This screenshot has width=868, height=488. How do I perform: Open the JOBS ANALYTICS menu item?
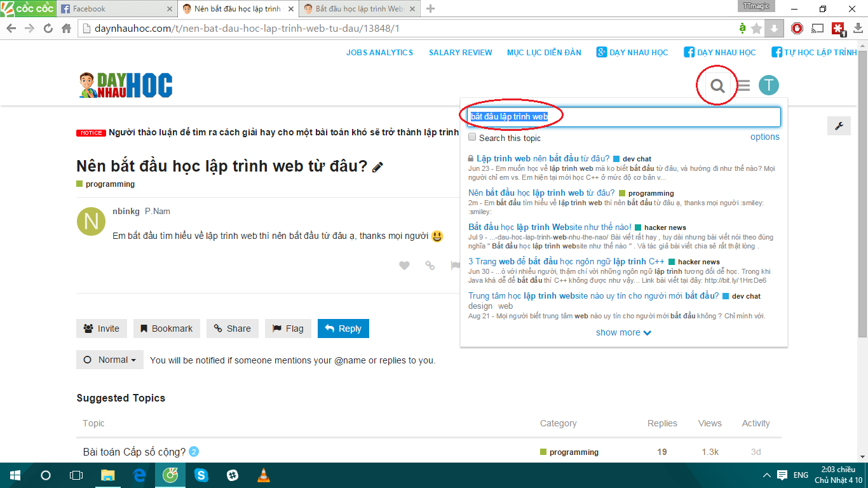(x=379, y=53)
